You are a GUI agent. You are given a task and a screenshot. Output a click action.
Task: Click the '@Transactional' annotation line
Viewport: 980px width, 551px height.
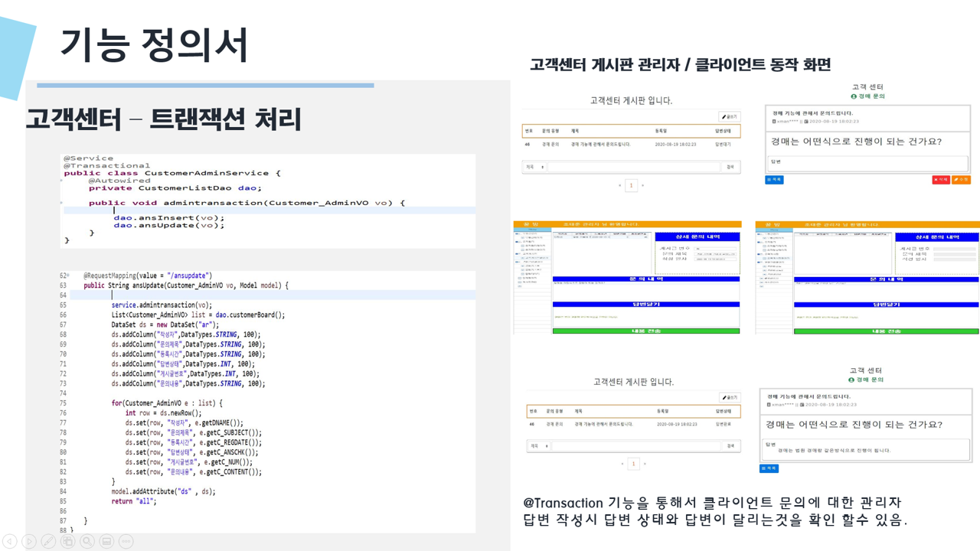107,165
